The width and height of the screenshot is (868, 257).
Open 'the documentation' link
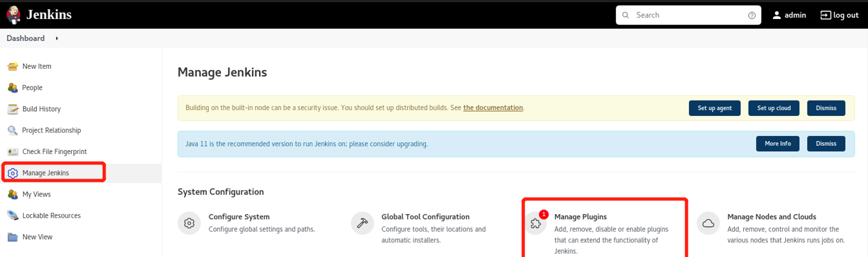[493, 108]
